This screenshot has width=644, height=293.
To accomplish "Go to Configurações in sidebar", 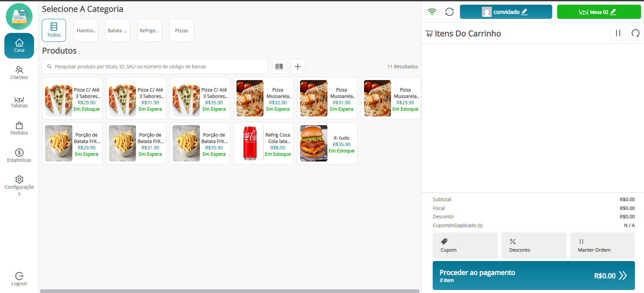I will click(x=19, y=184).
